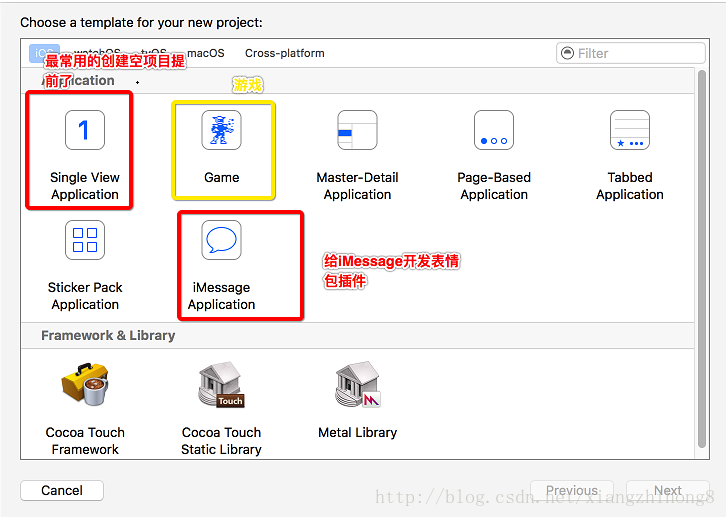The width and height of the screenshot is (726, 517).
Task: Click the Next button
Action: click(x=668, y=490)
